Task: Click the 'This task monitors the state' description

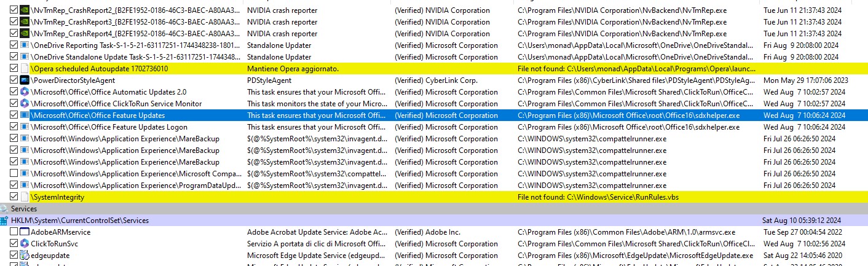Action: (317, 104)
